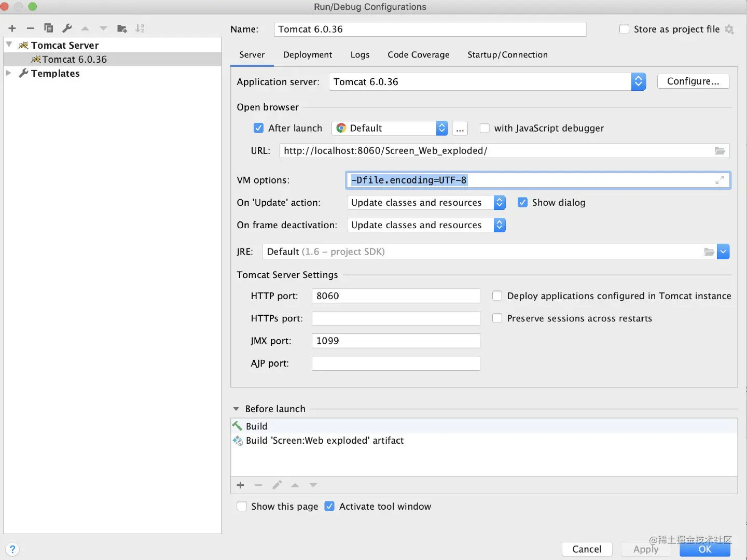Open the Application server dropdown
The height and width of the screenshot is (560, 747).
(639, 82)
